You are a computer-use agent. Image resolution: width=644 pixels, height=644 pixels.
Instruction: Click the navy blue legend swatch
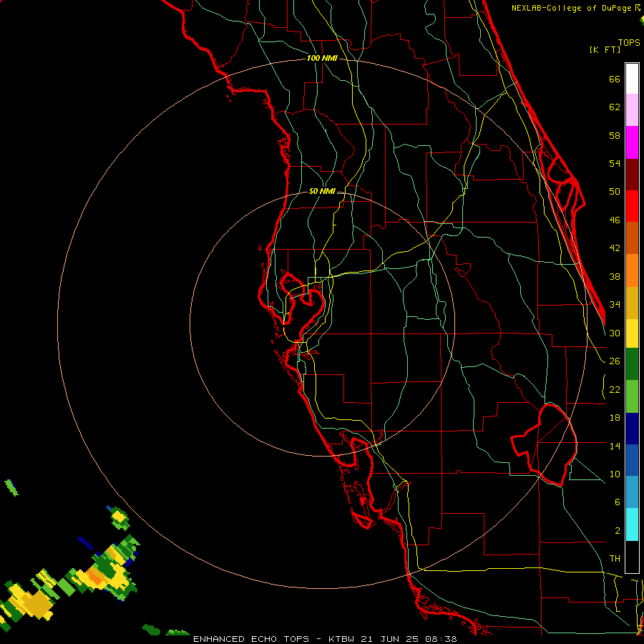pyautogui.click(x=632, y=429)
